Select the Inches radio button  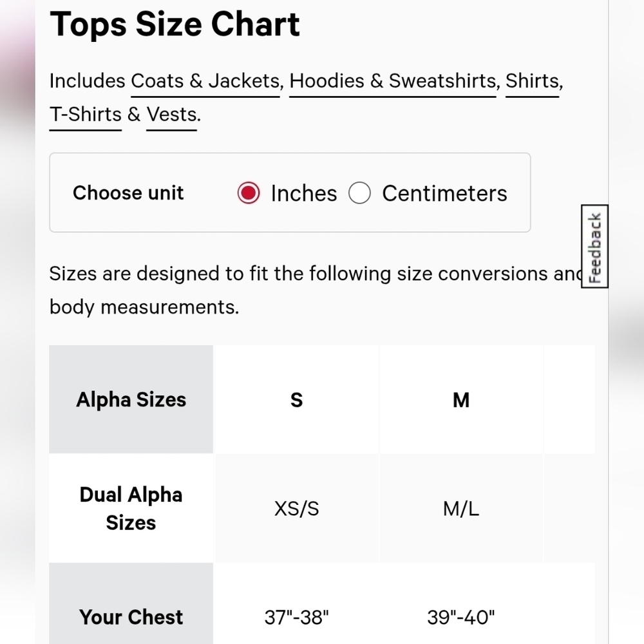pos(249,193)
